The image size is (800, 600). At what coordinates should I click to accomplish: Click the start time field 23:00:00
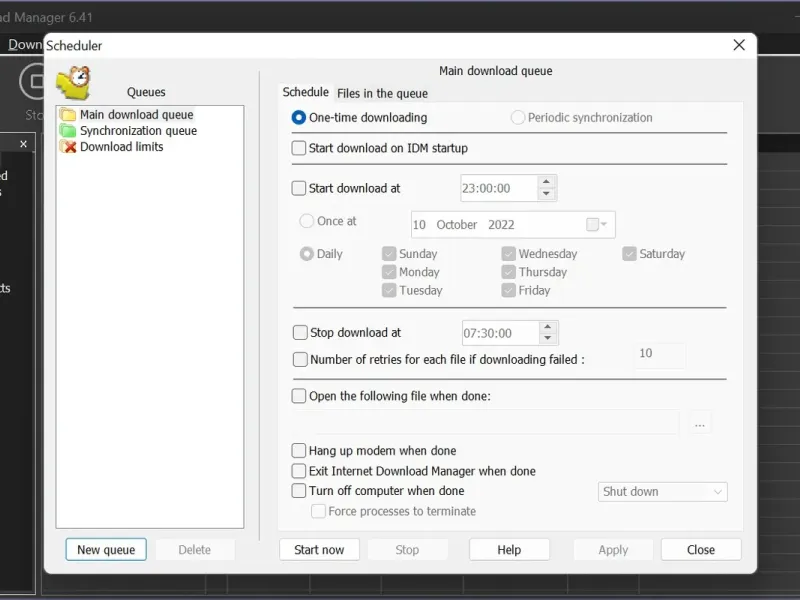pyautogui.click(x=498, y=188)
